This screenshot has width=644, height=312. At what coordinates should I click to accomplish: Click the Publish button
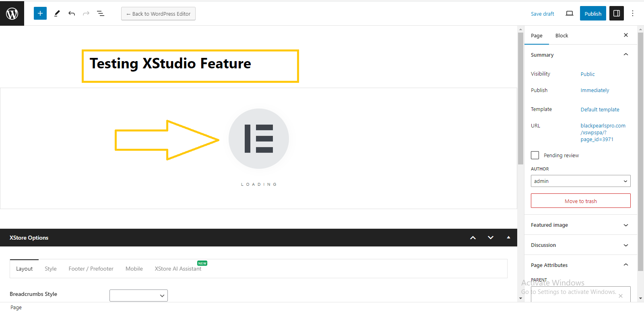(x=593, y=13)
